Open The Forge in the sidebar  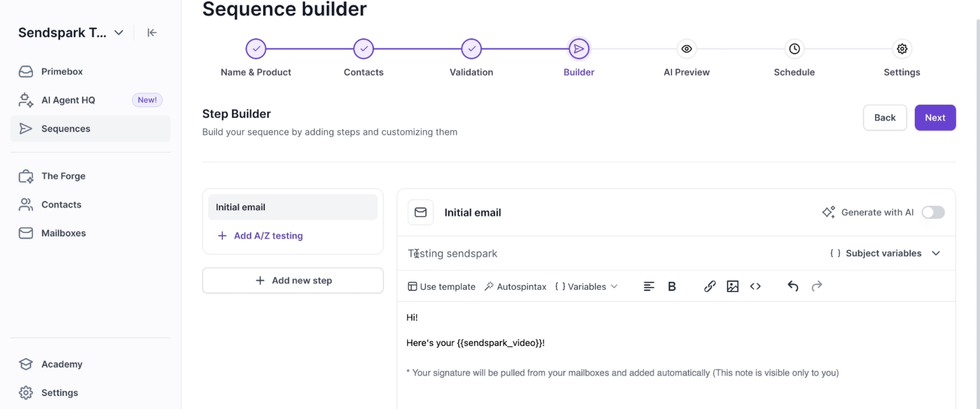(x=90, y=176)
